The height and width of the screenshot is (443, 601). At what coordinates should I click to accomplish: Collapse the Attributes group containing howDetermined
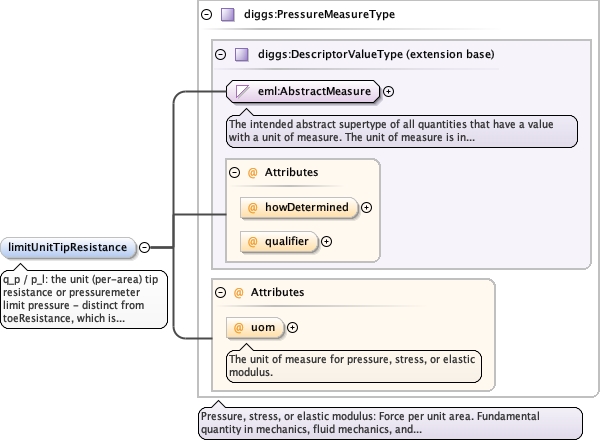click(235, 172)
